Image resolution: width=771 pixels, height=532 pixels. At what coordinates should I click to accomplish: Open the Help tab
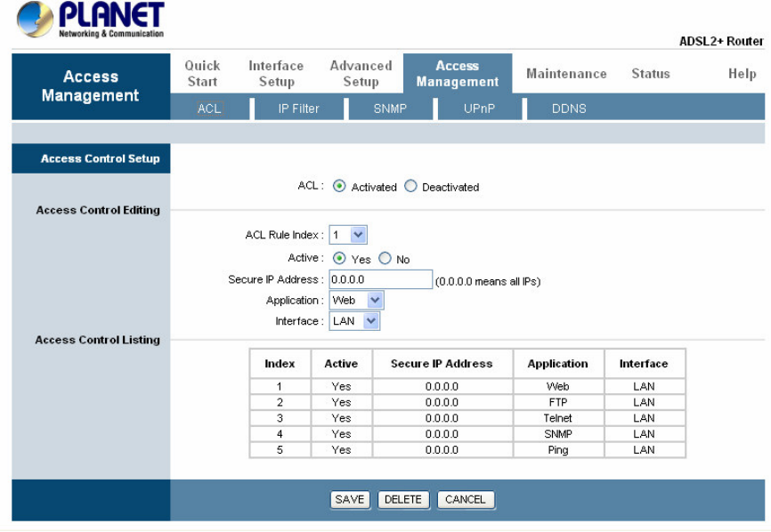(742, 74)
